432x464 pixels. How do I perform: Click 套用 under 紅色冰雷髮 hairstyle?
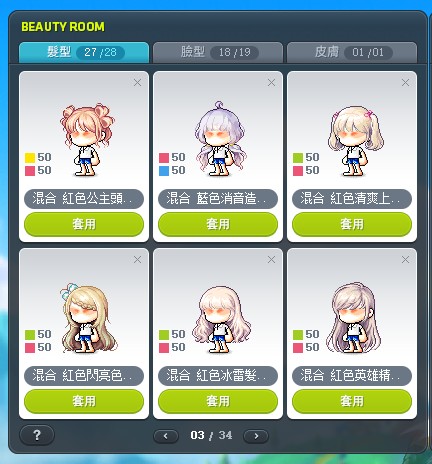[x=218, y=401]
